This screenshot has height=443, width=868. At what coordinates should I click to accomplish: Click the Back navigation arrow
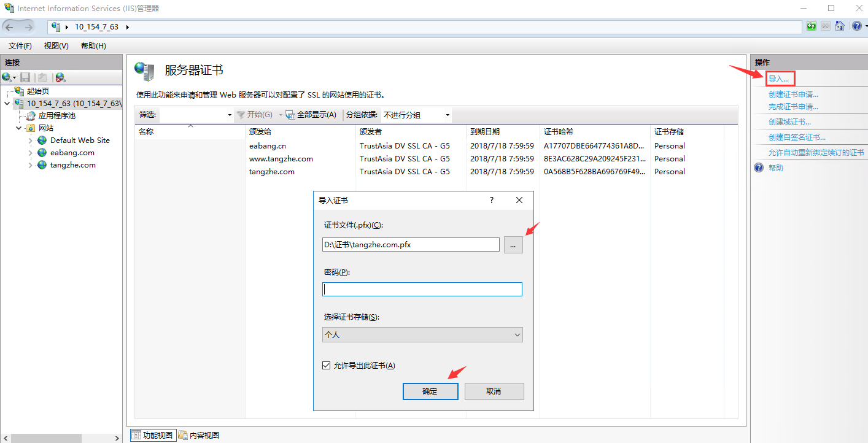click(x=10, y=27)
